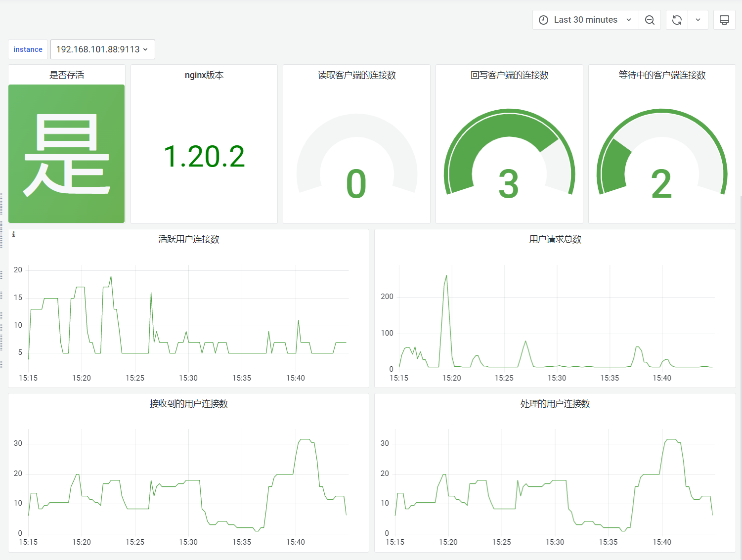This screenshot has height=560, width=742.
Task: Click the green 是 alive status tile
Action: (66, 154)
